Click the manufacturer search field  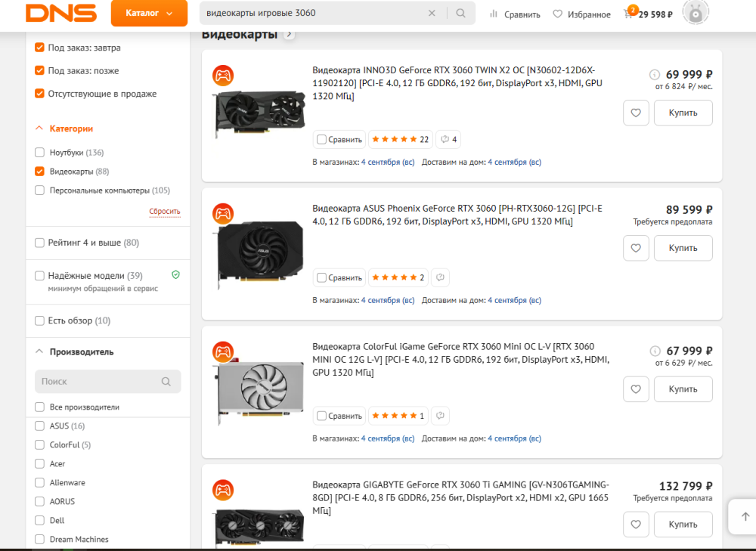(x=98, y=382)
